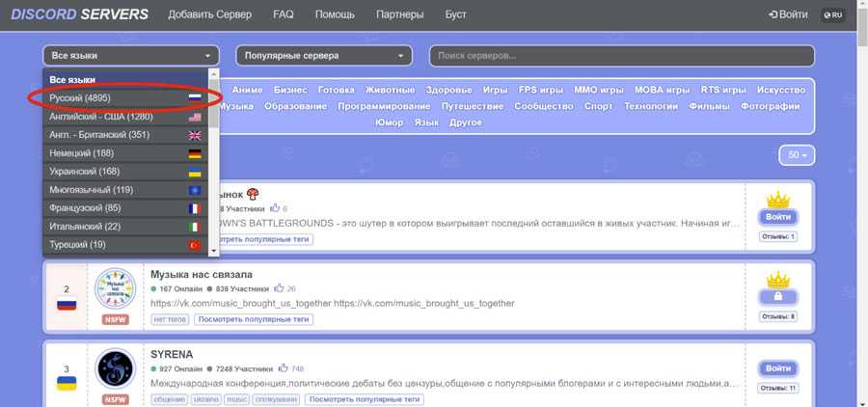Filter by FPS игры category
Image resolution: width=868 pixels, height=407 pixels.
540,90
